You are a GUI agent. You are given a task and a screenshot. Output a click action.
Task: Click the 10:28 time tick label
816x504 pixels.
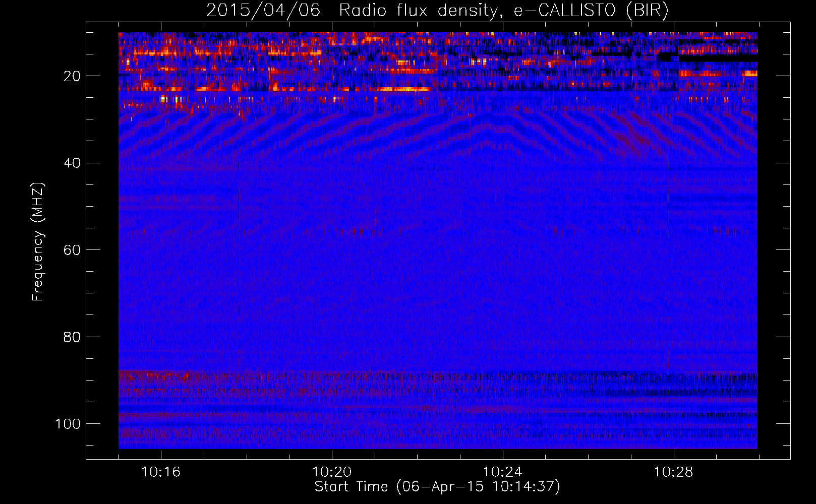[674, 472]
